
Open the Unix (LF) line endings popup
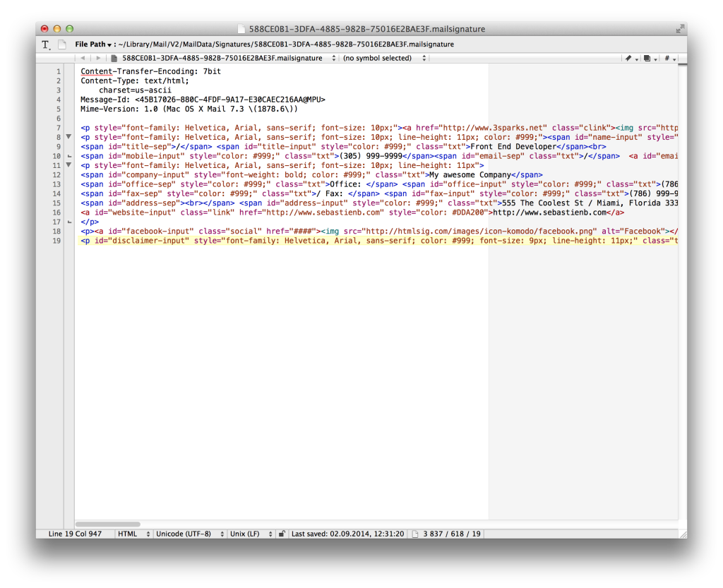coord(251,534)
